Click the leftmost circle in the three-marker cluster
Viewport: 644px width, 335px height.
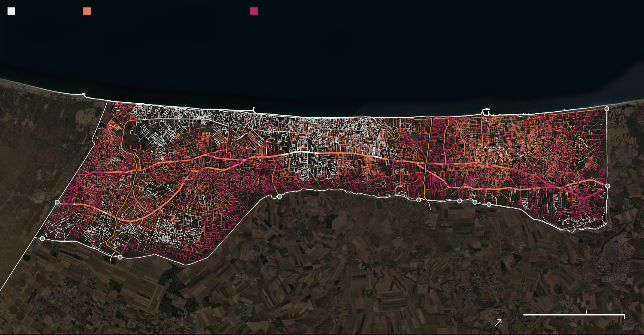[459, 201]
